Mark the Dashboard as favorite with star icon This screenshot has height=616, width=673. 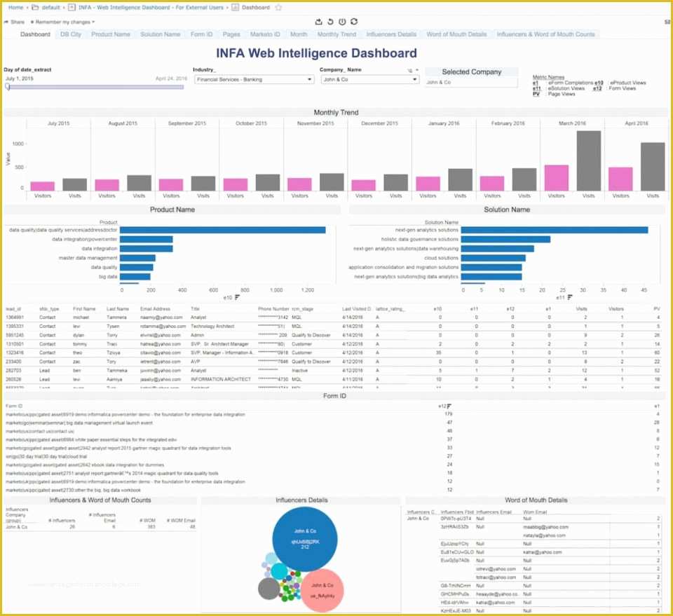coord(278,7)
